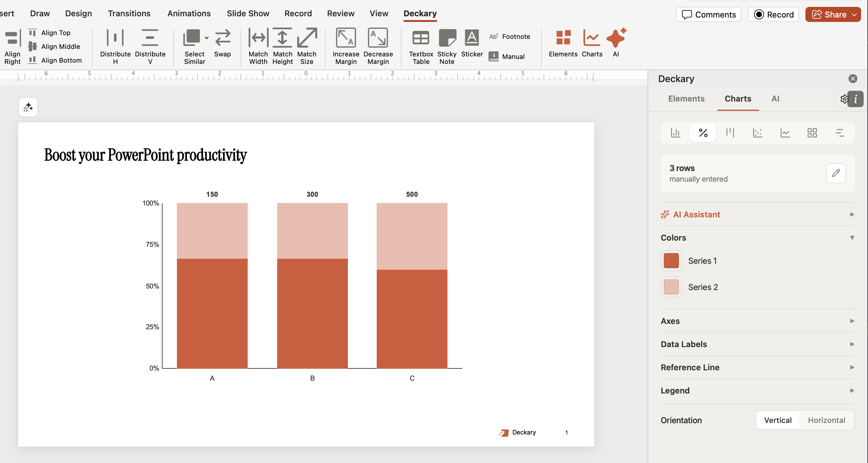Open the Select Similar dropdown arrow
Viewport: 868px width, 463px height.
(207, 38)
